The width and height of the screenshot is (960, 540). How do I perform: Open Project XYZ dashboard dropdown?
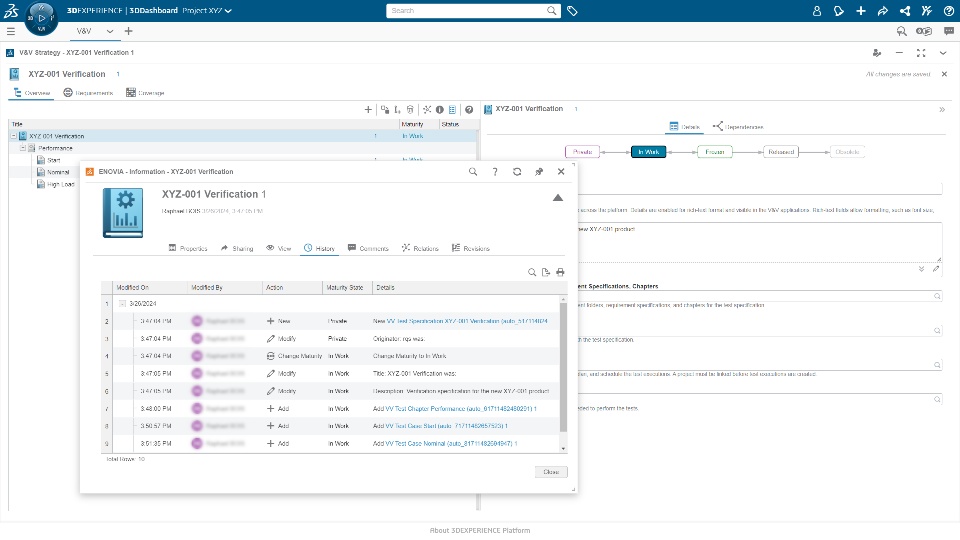coord(228,11)
